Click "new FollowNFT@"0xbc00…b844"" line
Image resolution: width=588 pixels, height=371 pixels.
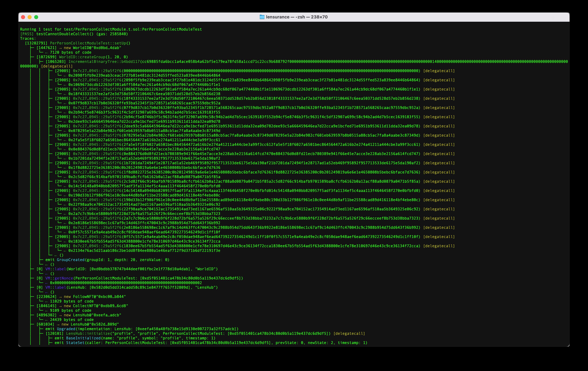[95, 297]
